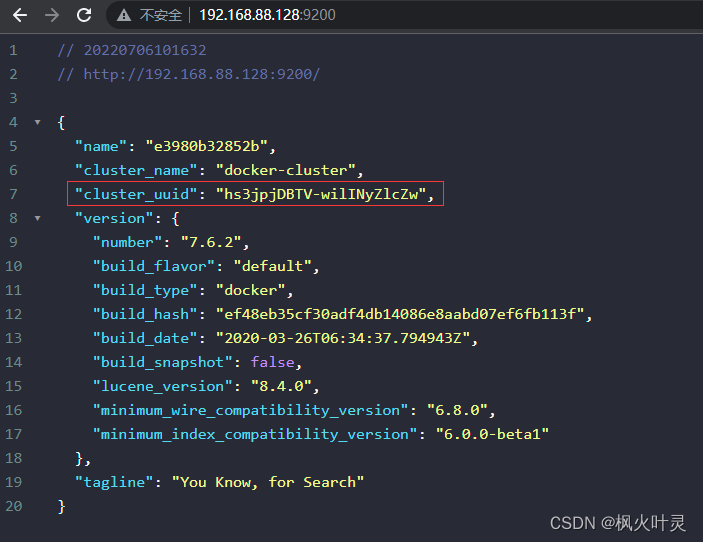Screen dimensions: 703x542
Task: Click line number 20 in the gutter
Action: click(13, 506)
